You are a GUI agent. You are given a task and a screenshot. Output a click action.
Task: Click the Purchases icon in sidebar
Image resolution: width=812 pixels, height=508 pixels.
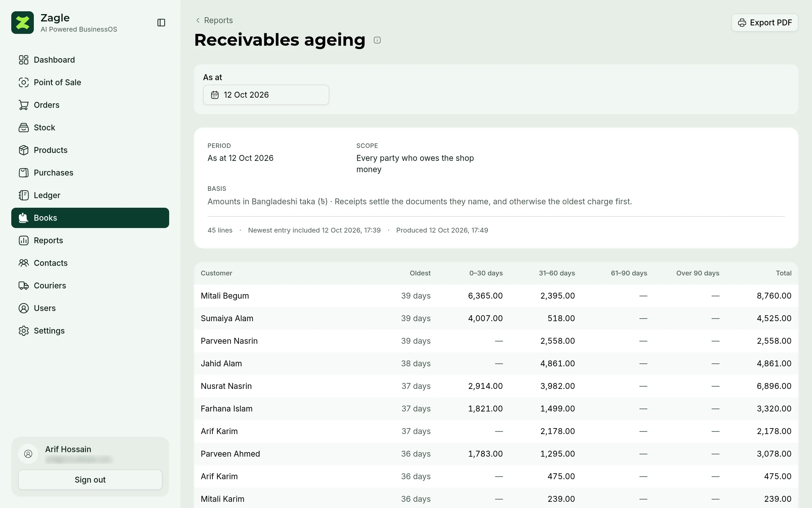pyautogui.click(x=23, y=173)
